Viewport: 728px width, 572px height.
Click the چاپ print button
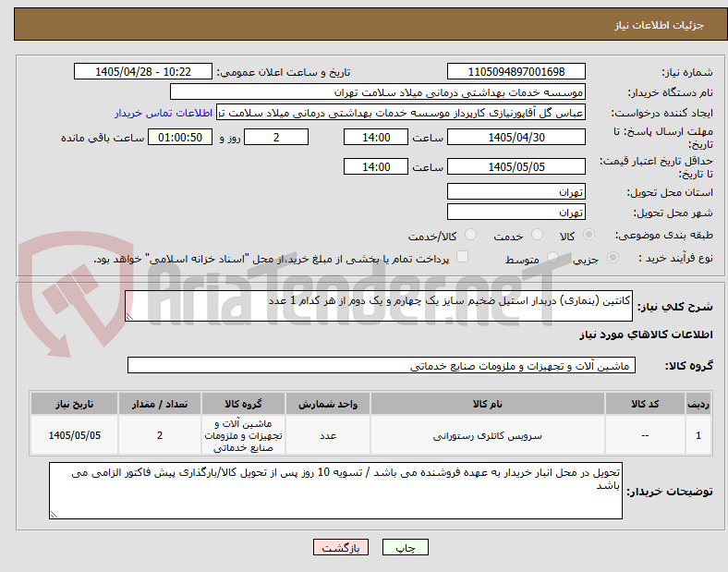pyautogui.click(x=405, y=548)
